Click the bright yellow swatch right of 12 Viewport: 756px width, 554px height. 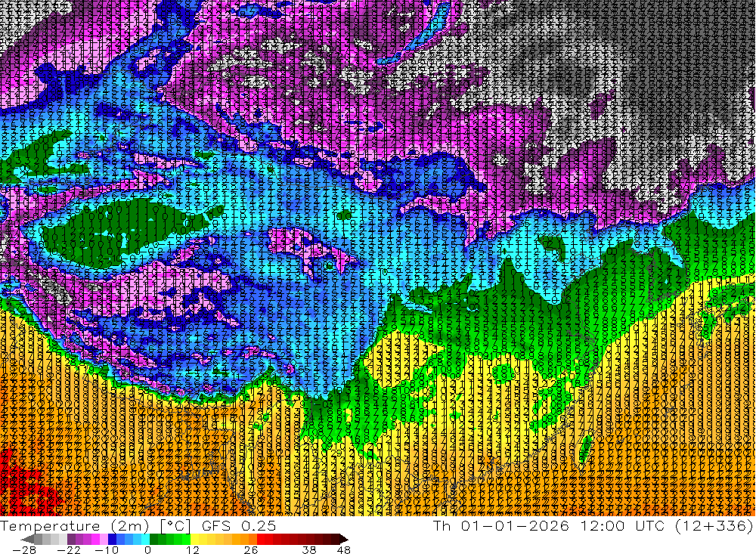(x=195, y=539)
